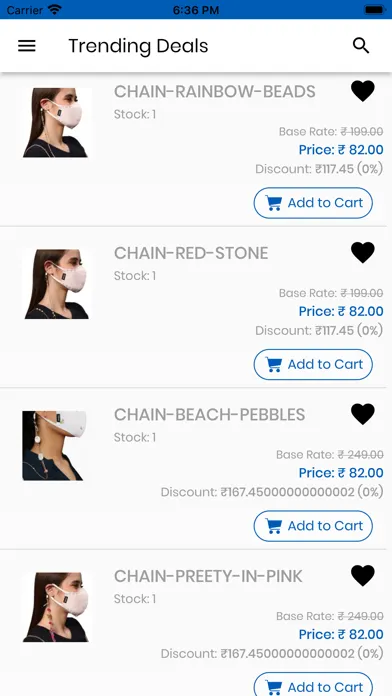Toggle heart on CHAIN-RED-STONE
Viewport: 392px width, 696px height.
363,253
